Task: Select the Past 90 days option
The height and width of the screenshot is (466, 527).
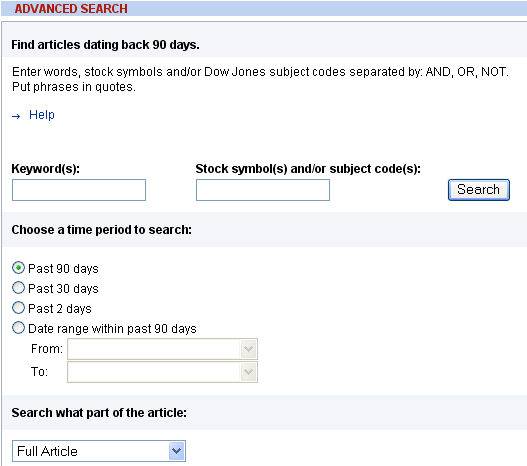Action: point(18,268)
